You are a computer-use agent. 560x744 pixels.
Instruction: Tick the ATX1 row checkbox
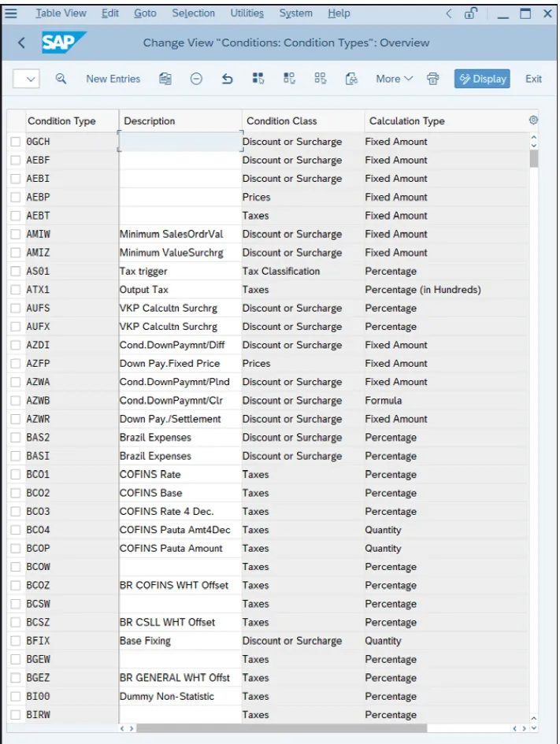click(x=16, y=290)
